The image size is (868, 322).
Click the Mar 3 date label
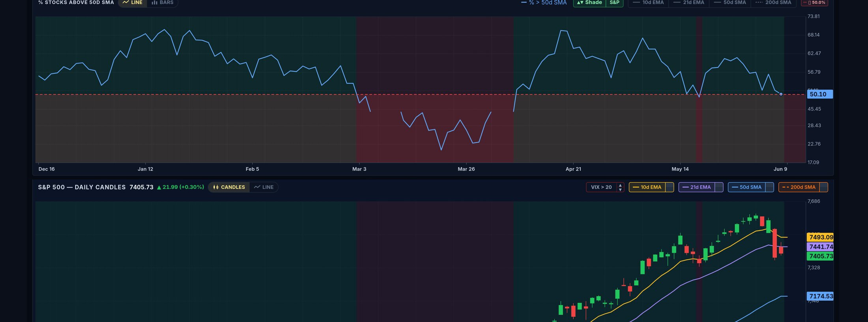pyautogui.click(x=359, y=169)
